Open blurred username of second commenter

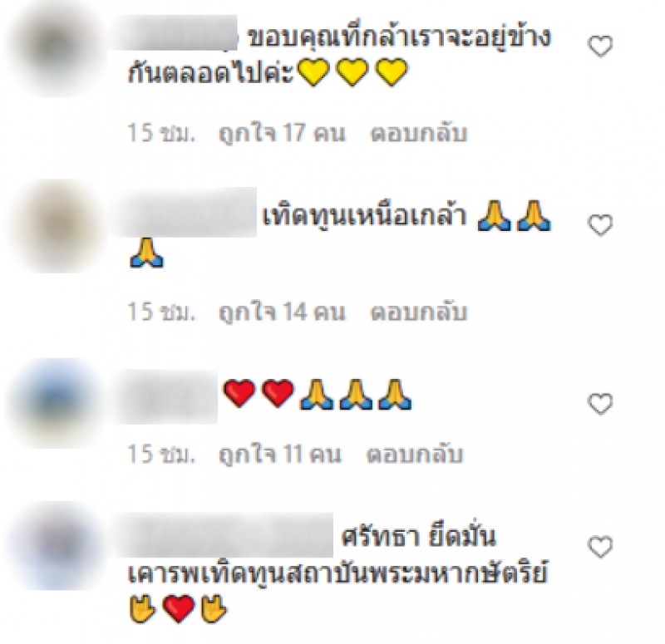pyautogui.click(x=186, y=212)
